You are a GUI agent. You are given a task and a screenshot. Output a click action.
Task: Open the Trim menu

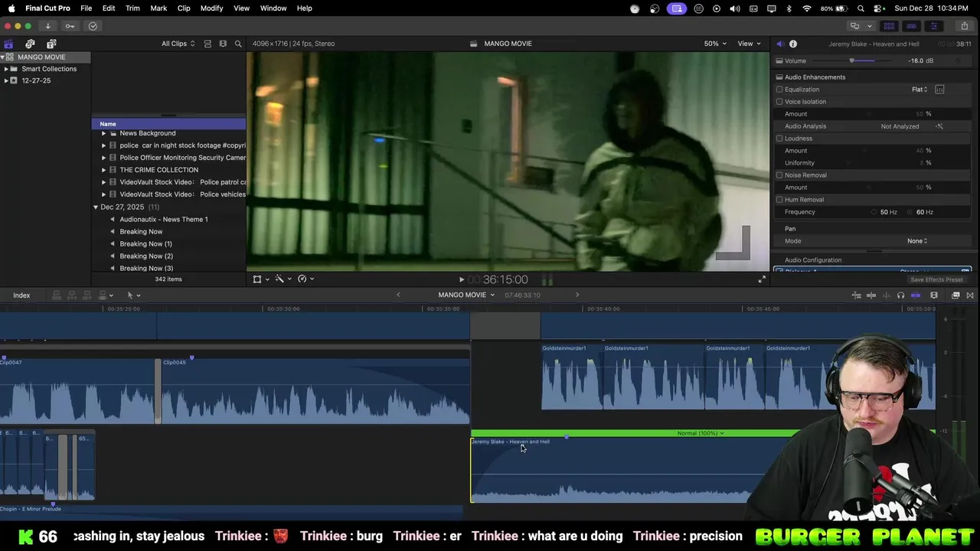(x=132, y=8)
